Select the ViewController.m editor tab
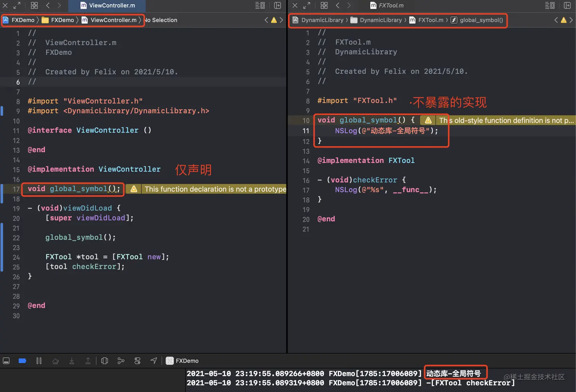 point(108,5)
